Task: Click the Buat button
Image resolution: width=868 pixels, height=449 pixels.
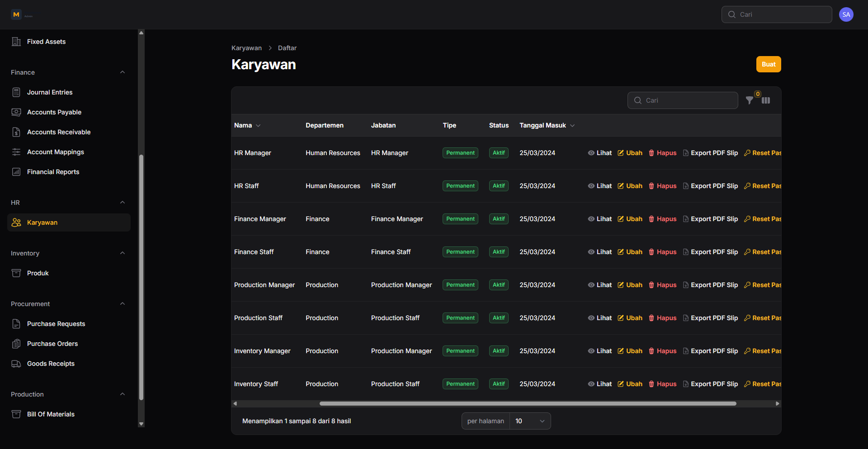Action: [x=769, y=64]
